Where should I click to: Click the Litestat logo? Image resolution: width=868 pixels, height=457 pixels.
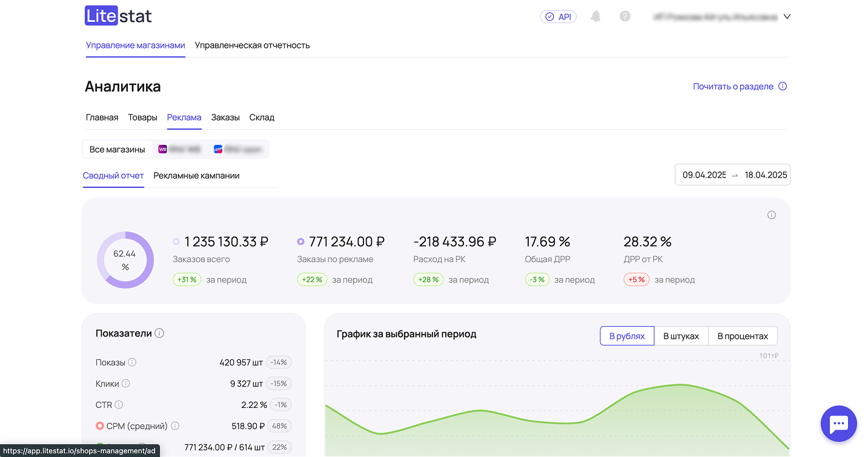click(118, 16)
